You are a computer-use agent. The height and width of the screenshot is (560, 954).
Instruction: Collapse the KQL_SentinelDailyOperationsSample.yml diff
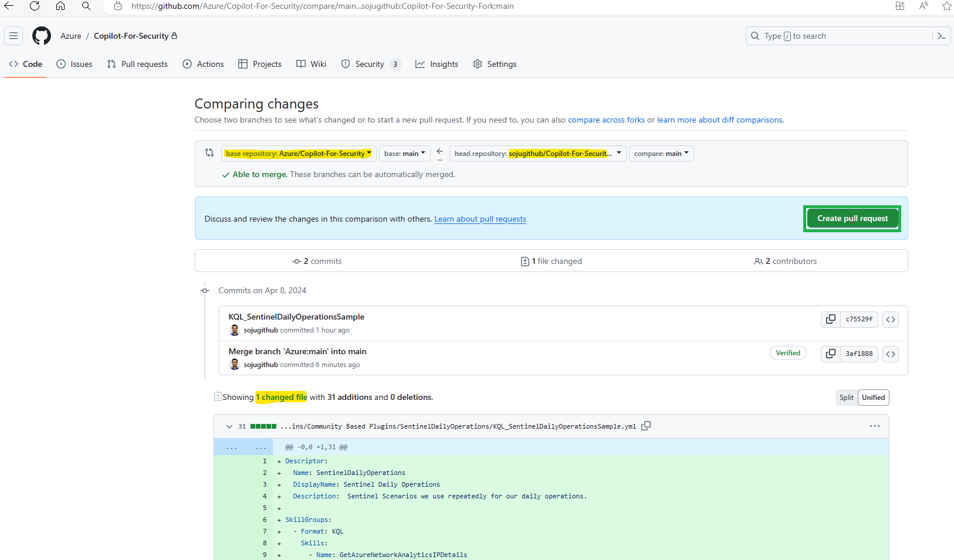(x=229, y=426)
